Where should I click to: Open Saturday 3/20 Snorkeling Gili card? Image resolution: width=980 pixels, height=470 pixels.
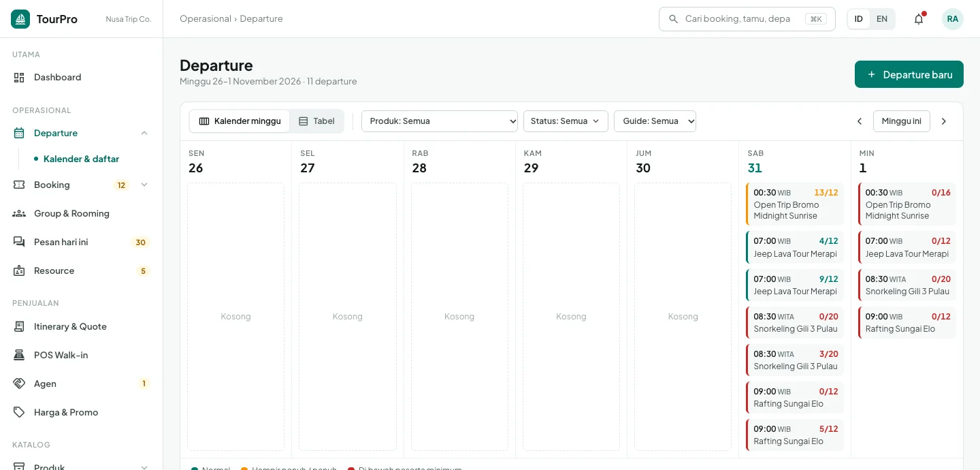[x=795, y=360]
